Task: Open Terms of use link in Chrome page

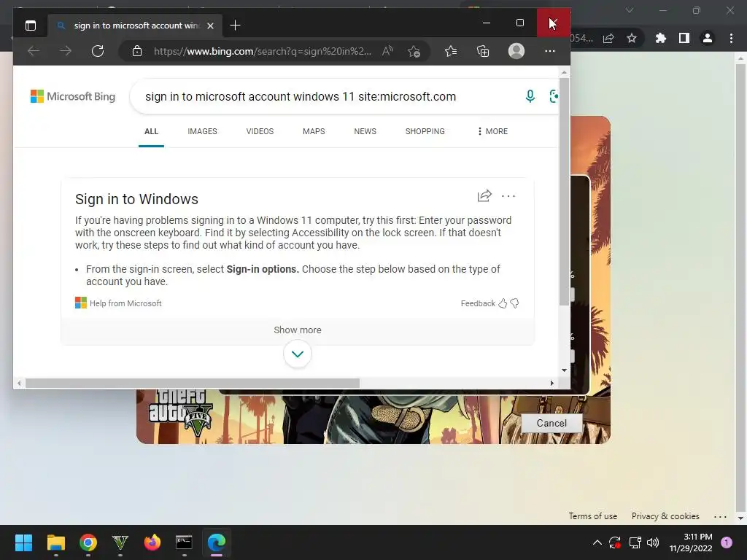Action: click(x=592, y=516)
